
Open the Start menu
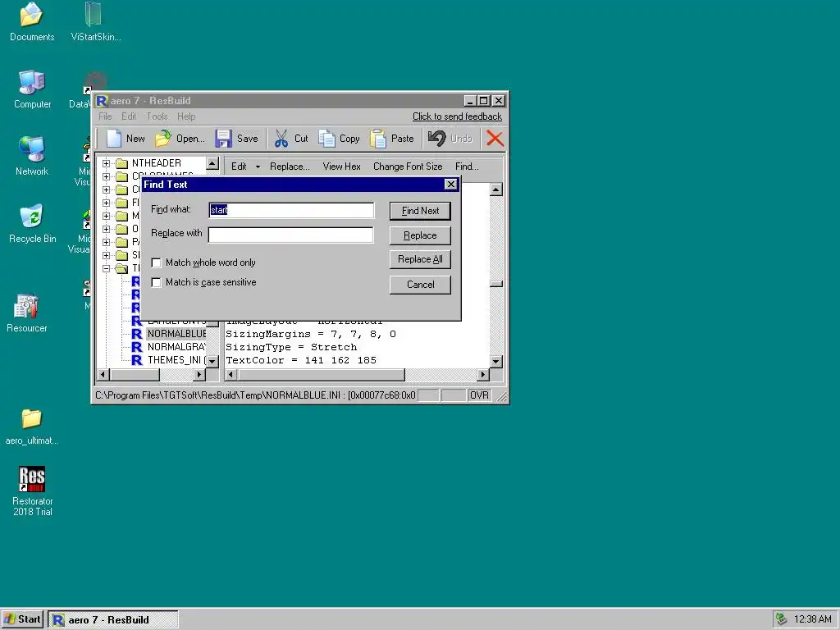click(x=22, y=619)
